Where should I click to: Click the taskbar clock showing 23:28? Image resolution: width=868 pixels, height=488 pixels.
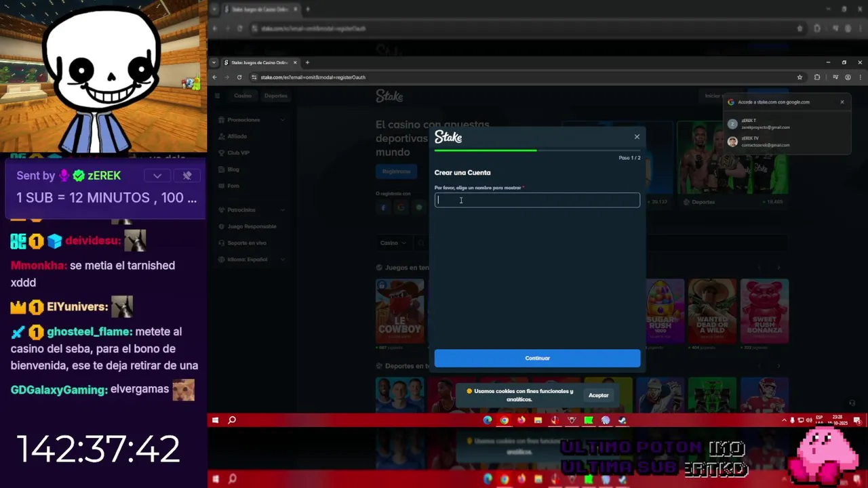coord(837,420)
